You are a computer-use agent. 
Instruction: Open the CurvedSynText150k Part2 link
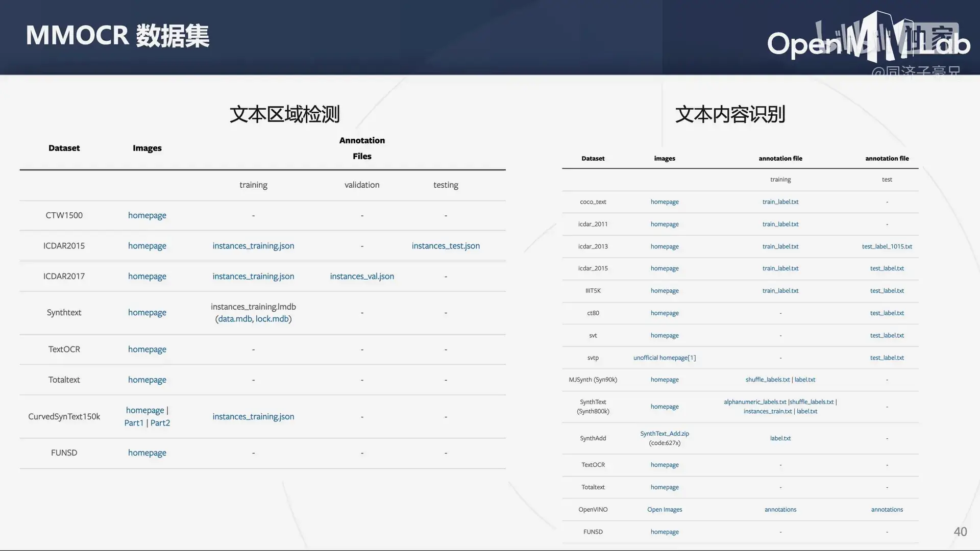click(160, 423)
